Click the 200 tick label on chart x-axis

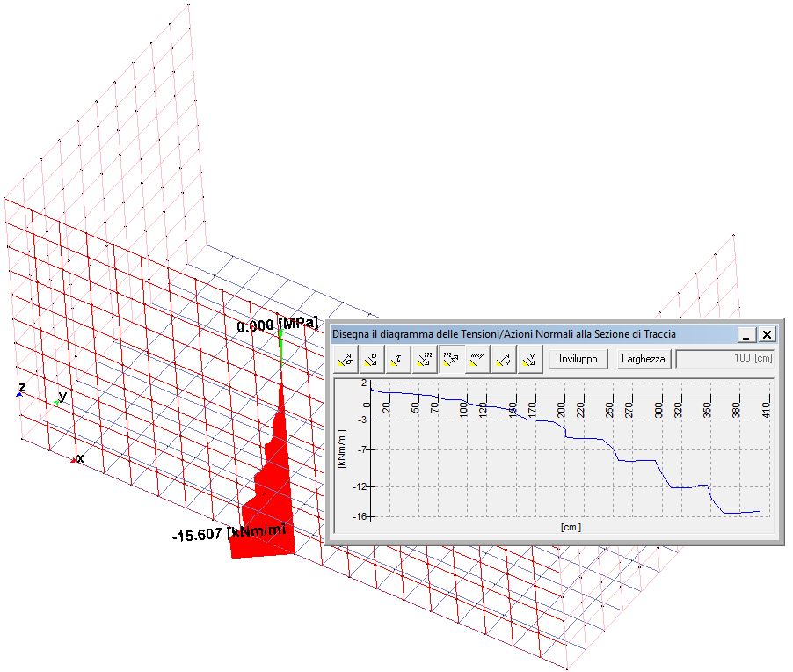pyautogui.click(x=562, y=410)
